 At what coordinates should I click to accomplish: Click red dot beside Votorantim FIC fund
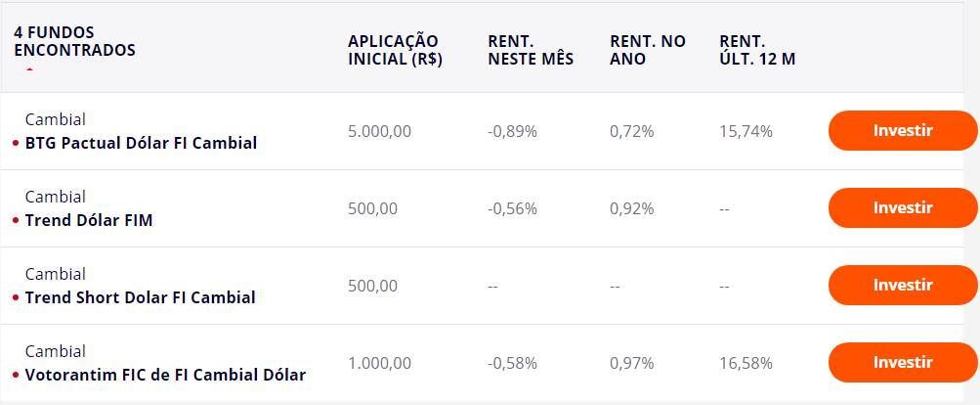pos(16,375)
